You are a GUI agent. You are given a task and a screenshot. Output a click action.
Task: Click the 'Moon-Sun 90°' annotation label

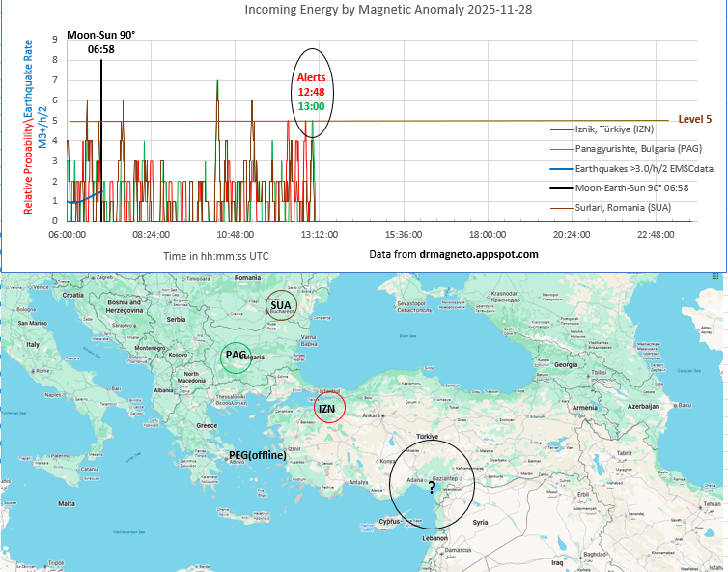click(x=100, y=35)
